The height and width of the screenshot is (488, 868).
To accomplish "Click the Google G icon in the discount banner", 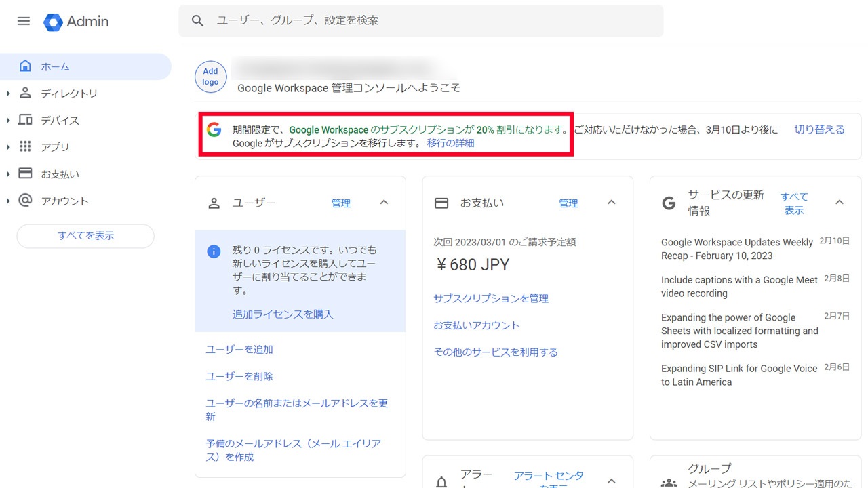I will tap(213, 130).
